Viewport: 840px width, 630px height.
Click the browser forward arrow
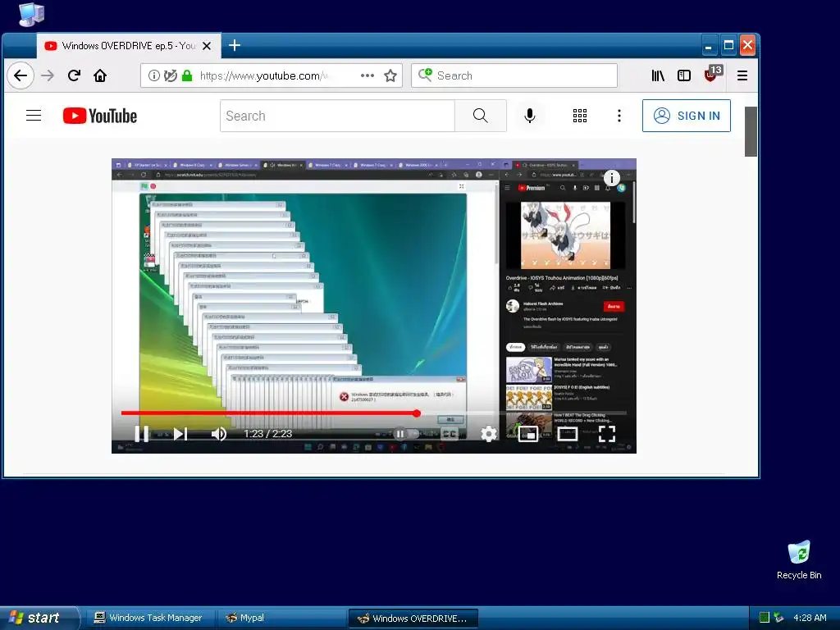coord(48,75)
